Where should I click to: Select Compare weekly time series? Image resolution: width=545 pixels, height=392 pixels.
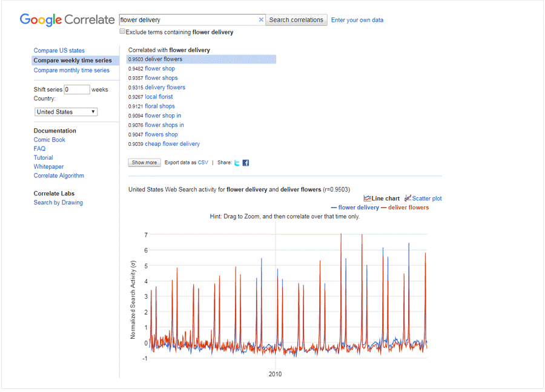(x=73, y=60)
